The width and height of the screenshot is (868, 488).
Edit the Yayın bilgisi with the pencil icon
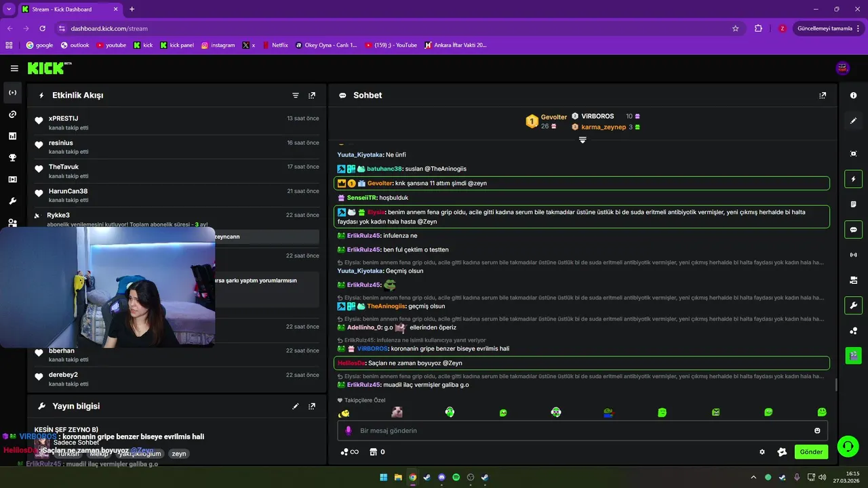click(x=296, y=406)
